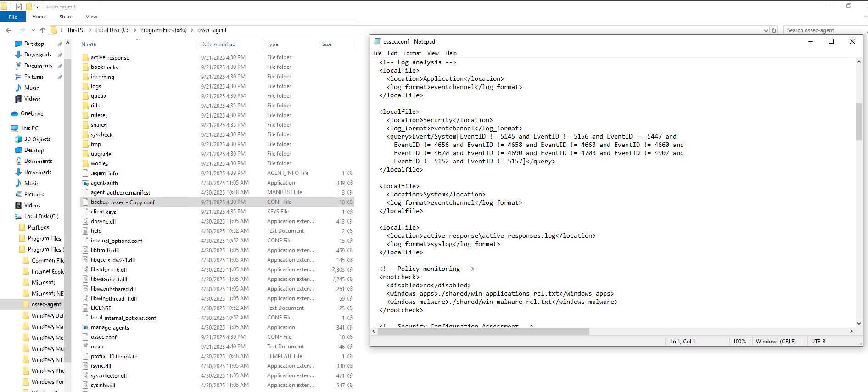This screenshot has width=868, height=392.
Task: Select the profile-10.template file name
Action: click(x=114, y=356)
